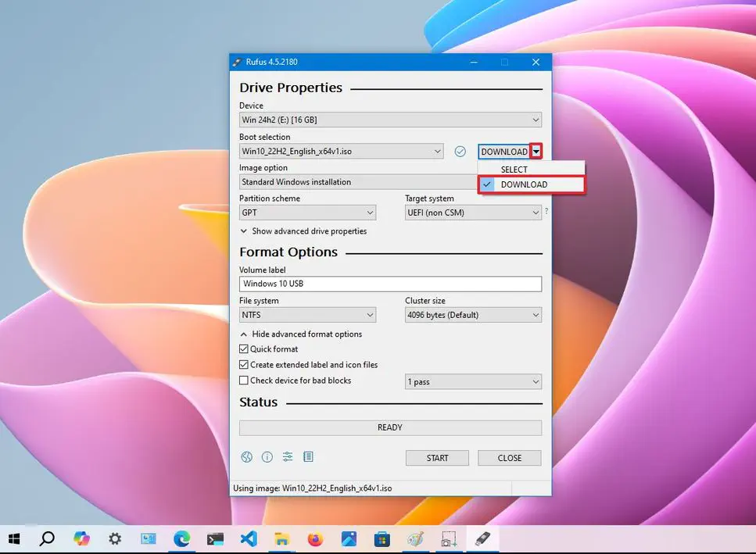Uncheck Create extended label and icon files

(x=245, y=365)
